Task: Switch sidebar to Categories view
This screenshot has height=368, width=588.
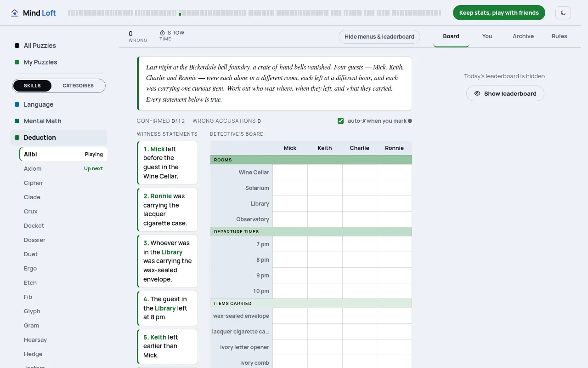Action: click(78, 86)
